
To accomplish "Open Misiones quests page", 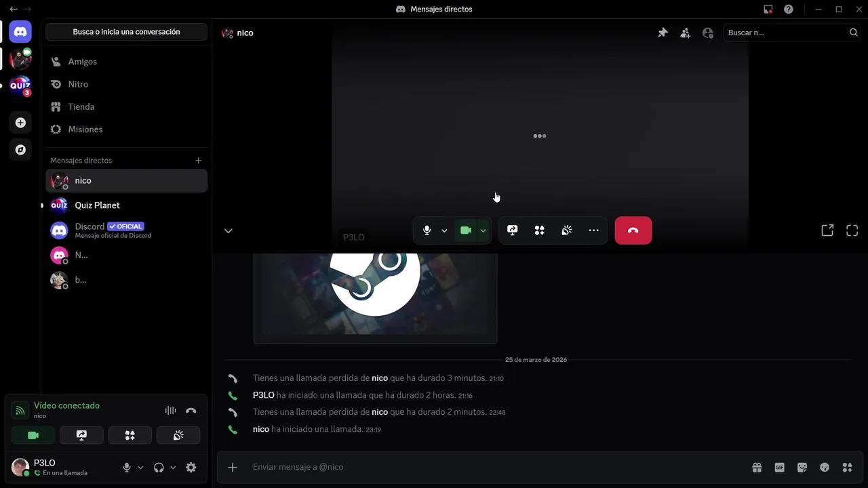I will point(126,129).
